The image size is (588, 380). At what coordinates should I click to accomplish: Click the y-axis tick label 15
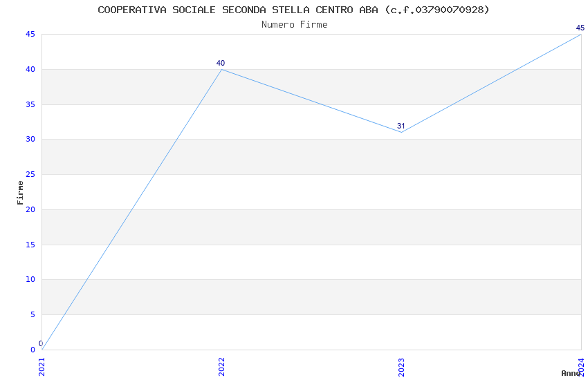coord(30,245)
